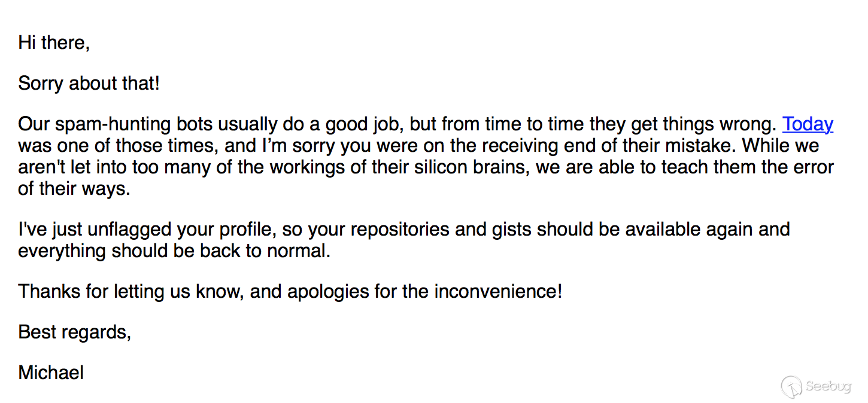The height and width of the screenshot is (403, 868).
Task: Click the signature name "Michael"
Action: click(51, 373)
